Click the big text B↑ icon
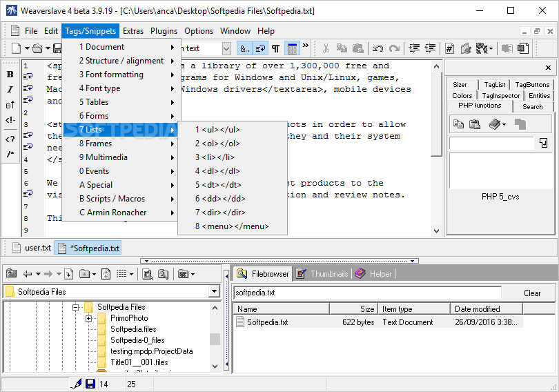Viewport: 559px width, 392px height. pos(10,105)
